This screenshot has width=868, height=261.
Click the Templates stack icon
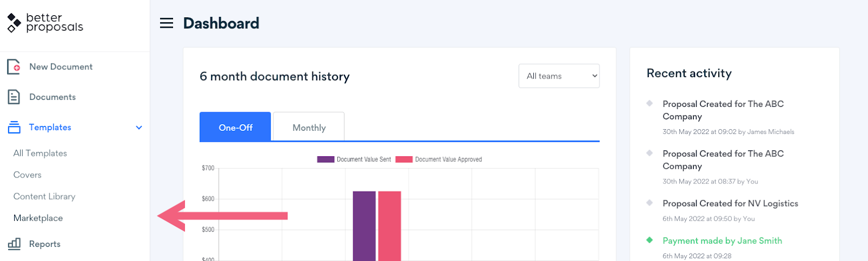click(x=14, y=128)
